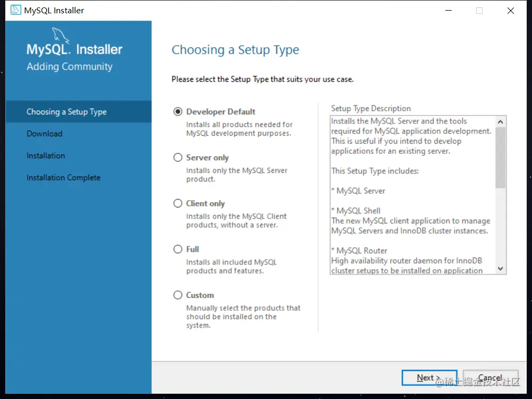Open the Choosing a Setup Type step
The image size is (532, 399).
tap(78, 112)
